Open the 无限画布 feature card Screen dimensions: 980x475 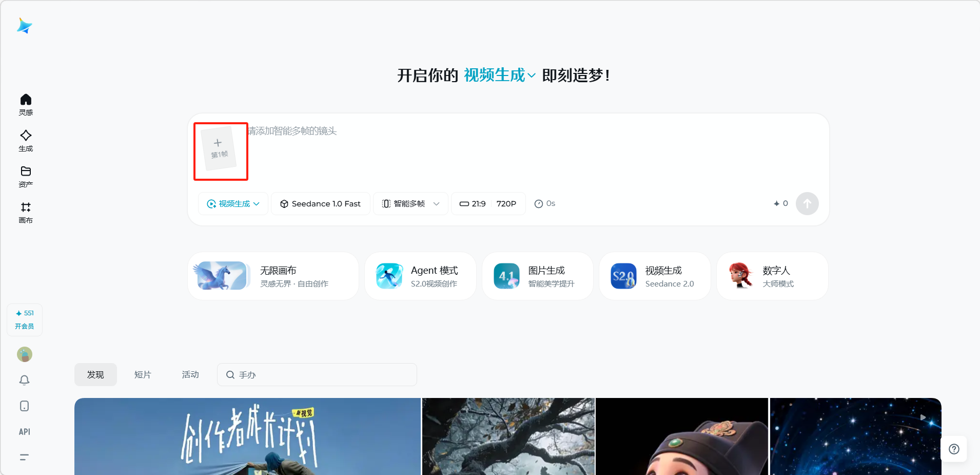[273, 276]
